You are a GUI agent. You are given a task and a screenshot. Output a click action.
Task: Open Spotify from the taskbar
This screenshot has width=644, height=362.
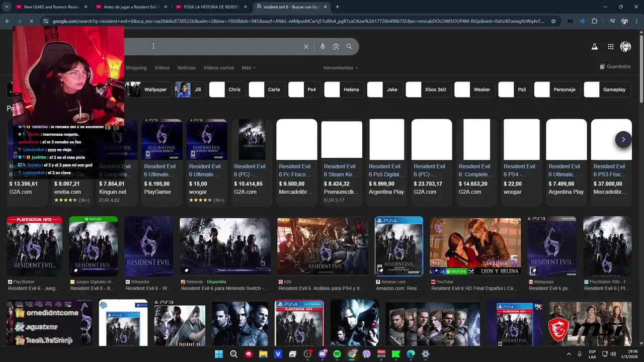coord(337,354)
